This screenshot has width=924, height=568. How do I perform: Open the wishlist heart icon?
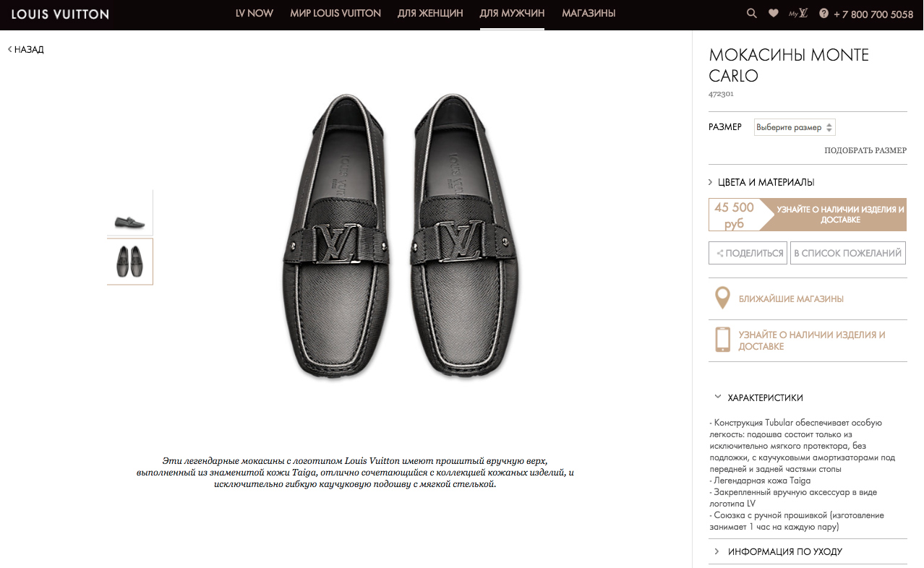(773, 13)
